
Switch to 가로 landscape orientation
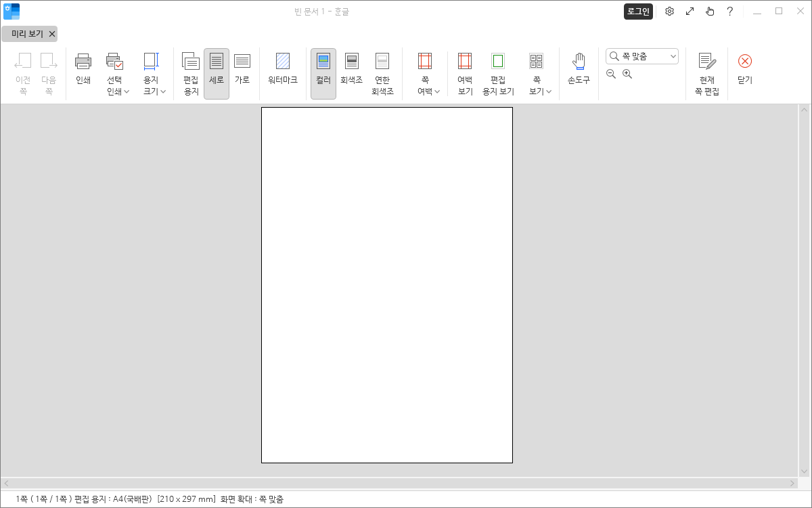click(242, 74)
